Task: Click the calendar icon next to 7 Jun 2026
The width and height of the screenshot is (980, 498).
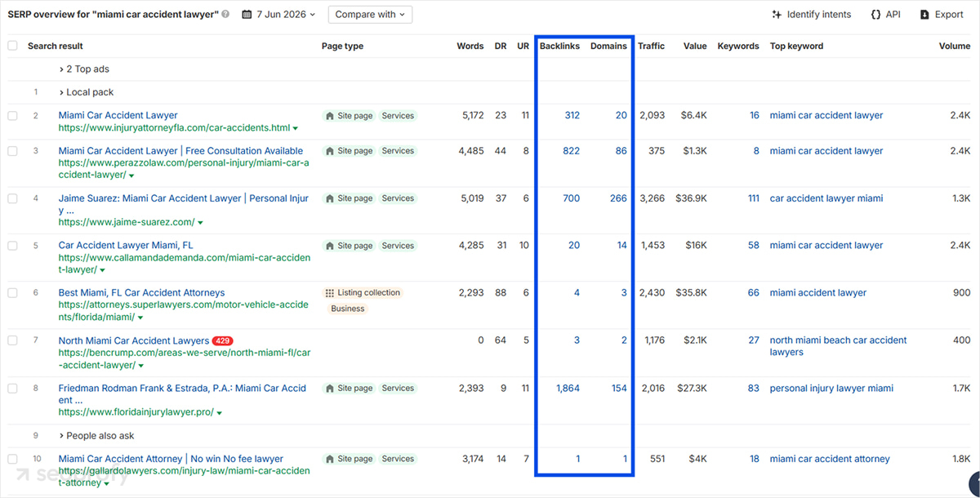Action: (247, 15)
